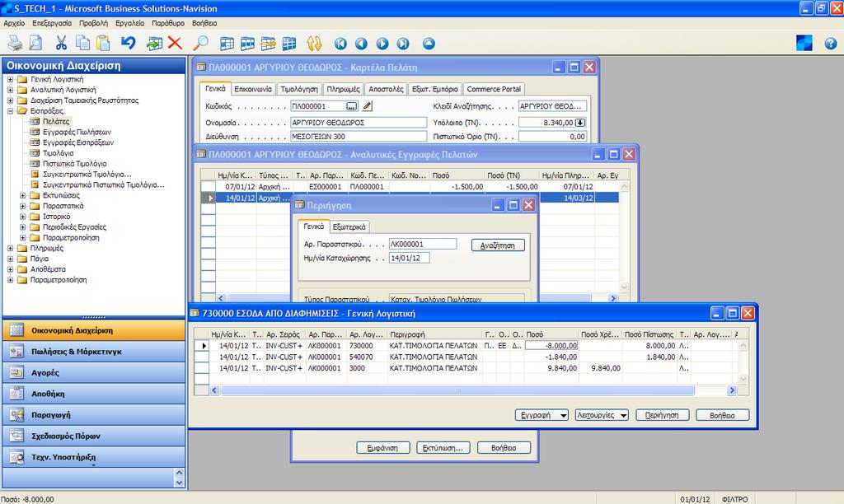Click the Cut scissors icon

point(61,43)
